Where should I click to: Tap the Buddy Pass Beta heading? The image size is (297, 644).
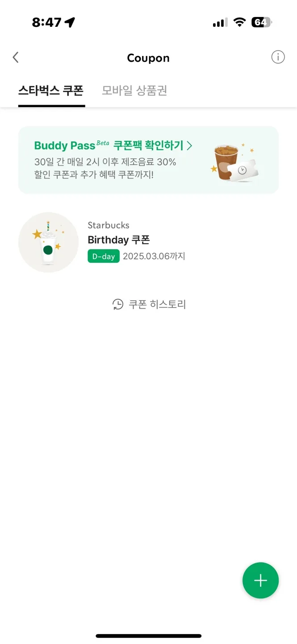point(71,145)
